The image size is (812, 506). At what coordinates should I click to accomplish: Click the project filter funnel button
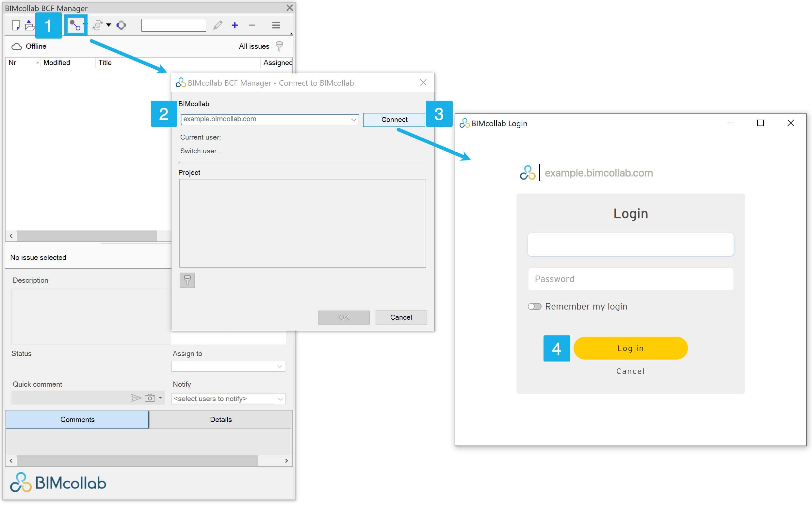(187, 280)
